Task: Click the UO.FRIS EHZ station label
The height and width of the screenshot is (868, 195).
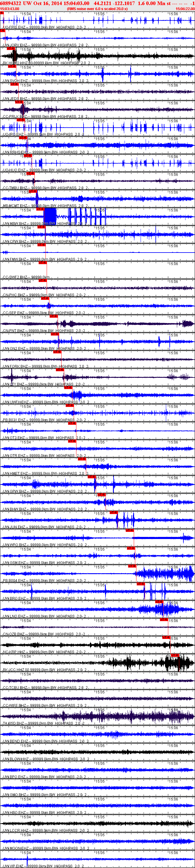Action: (x=45, y=27)
